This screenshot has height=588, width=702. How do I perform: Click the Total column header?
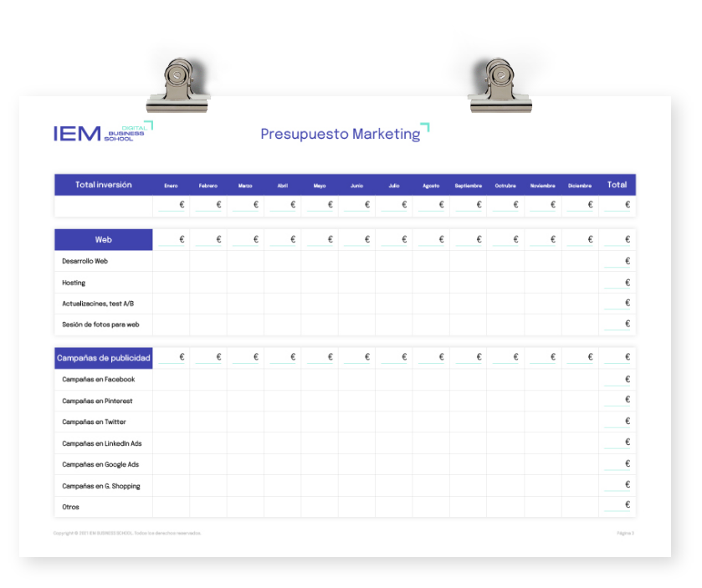pyautogui.click(x=617, y=185)
